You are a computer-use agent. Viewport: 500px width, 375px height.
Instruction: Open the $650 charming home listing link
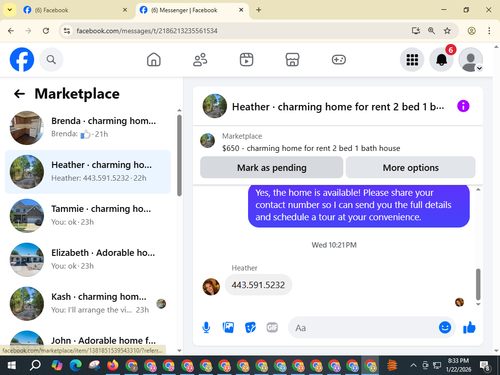tap(311, 148)
